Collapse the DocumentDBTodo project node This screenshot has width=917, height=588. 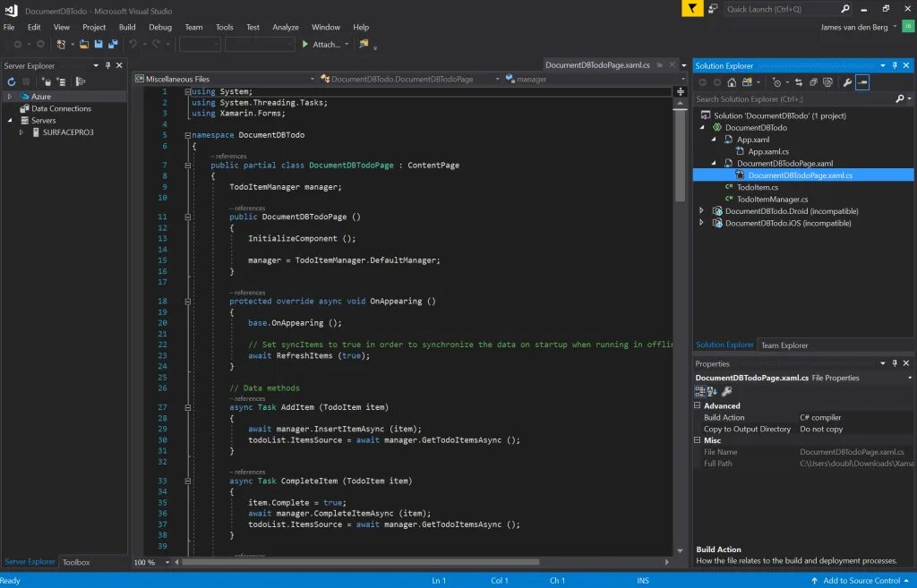[x=702, y=127]
